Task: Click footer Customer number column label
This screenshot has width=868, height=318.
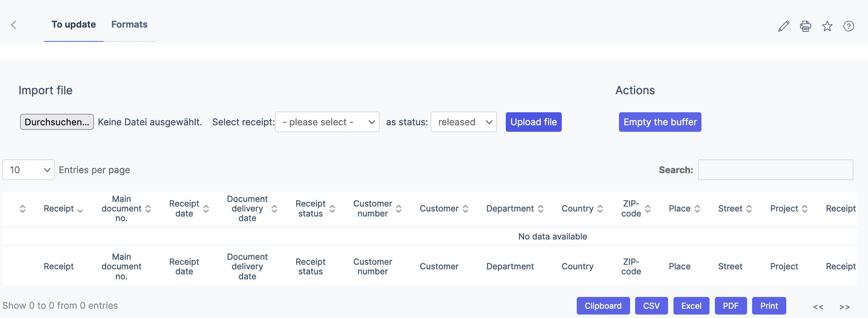Action: point(373,266)
